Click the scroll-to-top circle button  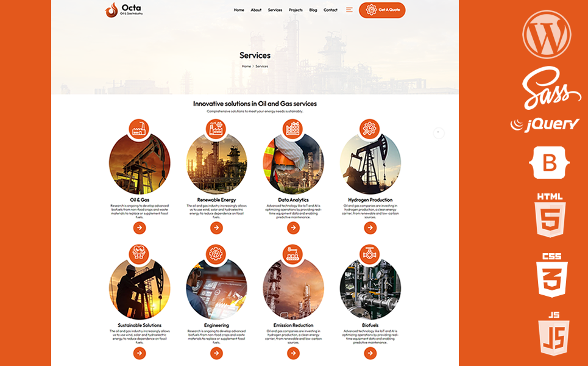(439, 132)
